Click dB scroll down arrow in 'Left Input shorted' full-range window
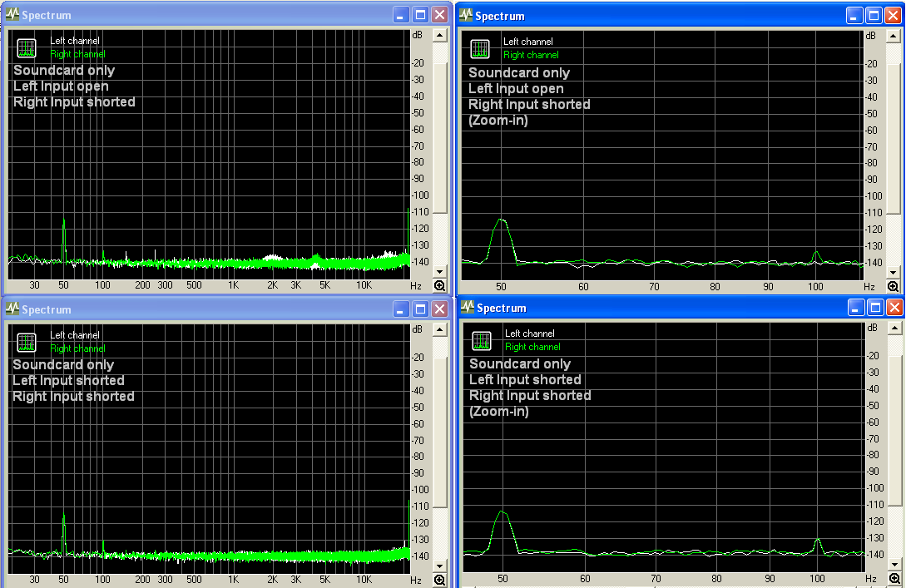The image size is (906, 588). tap(440, 566)
